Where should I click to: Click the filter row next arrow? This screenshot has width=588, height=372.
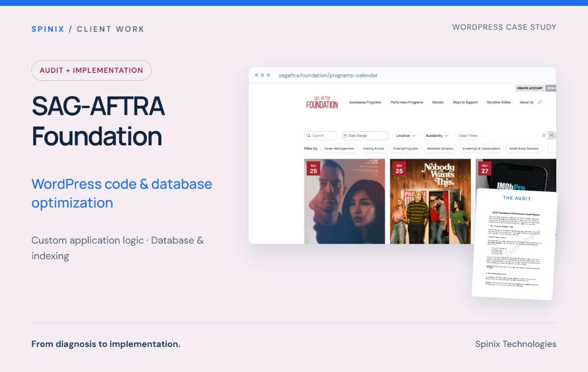pyautogui.click(x=552, y=148)
